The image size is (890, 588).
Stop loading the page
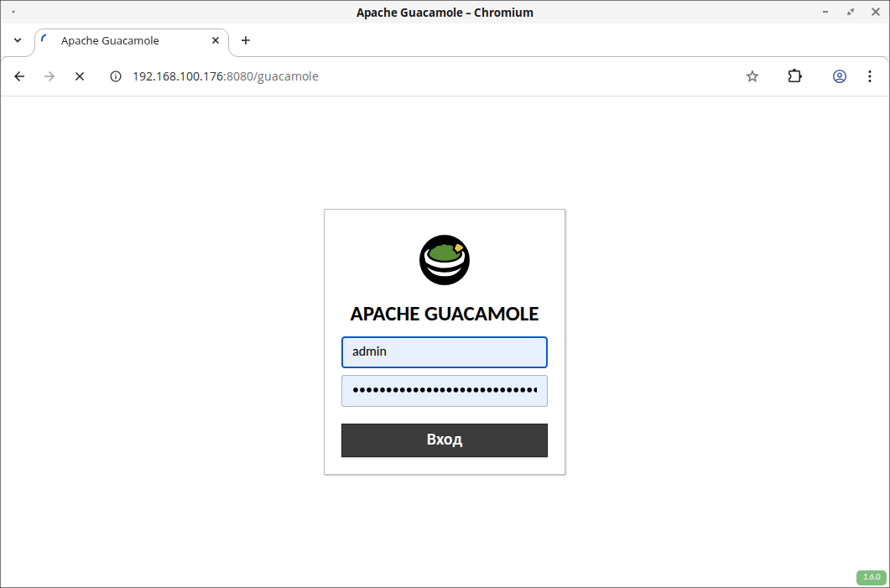[80, 76]
